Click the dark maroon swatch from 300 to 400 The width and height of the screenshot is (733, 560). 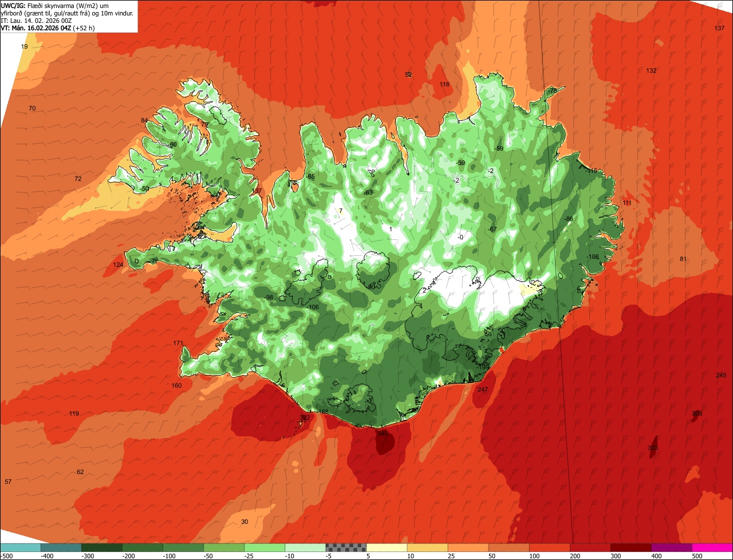point(630,547)
